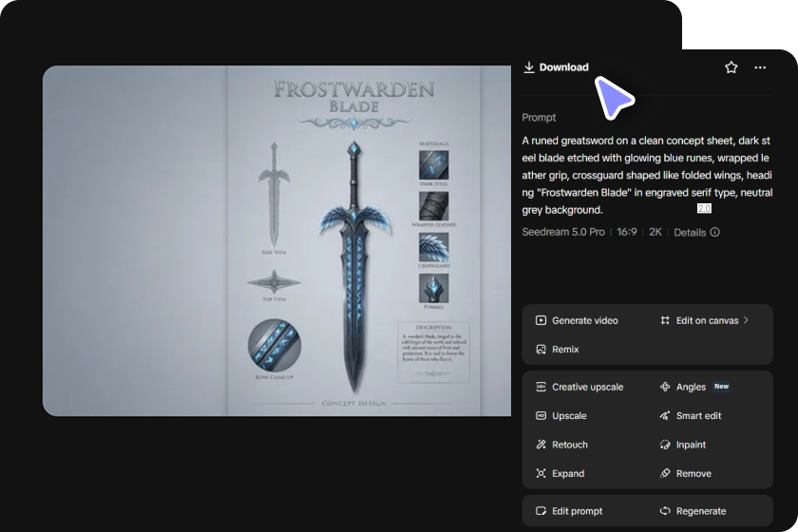Click the Remix icon
The image size is (798, 532).
(x=541, y=350)
